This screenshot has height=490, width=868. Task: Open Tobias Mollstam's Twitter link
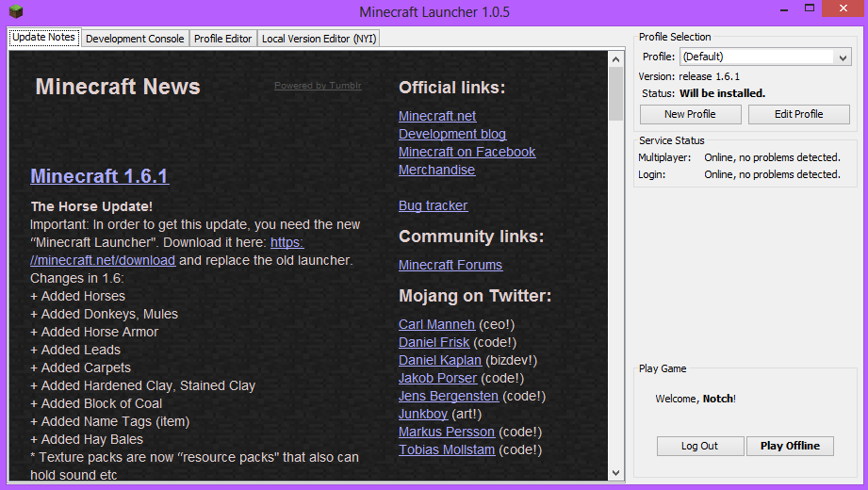point(447,449)
